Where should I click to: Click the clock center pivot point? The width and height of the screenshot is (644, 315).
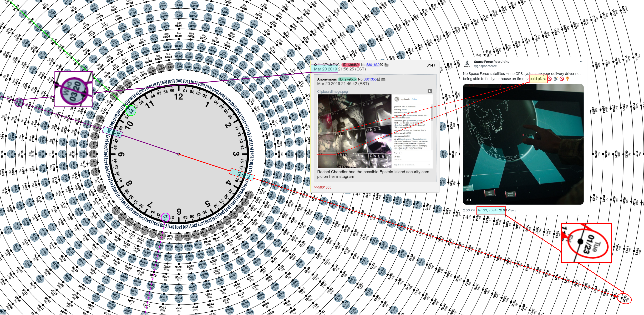[179, 154]
